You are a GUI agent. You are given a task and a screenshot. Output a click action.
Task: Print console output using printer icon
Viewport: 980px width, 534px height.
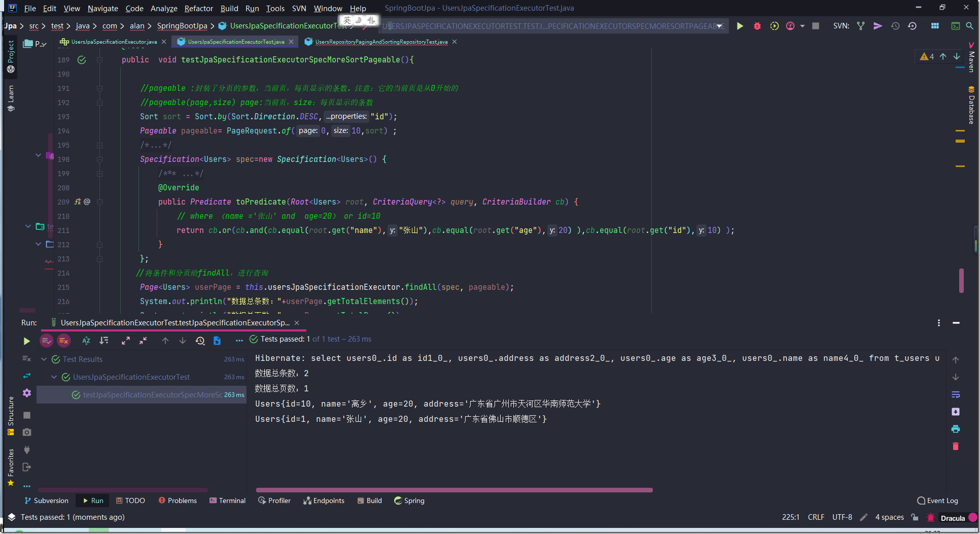coord(956,429)
